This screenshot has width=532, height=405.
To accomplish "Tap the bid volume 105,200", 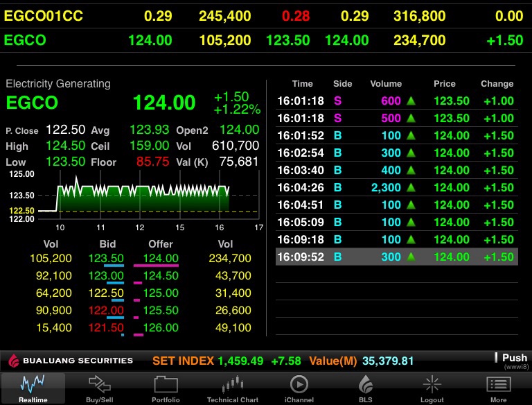I will [51, 258].
